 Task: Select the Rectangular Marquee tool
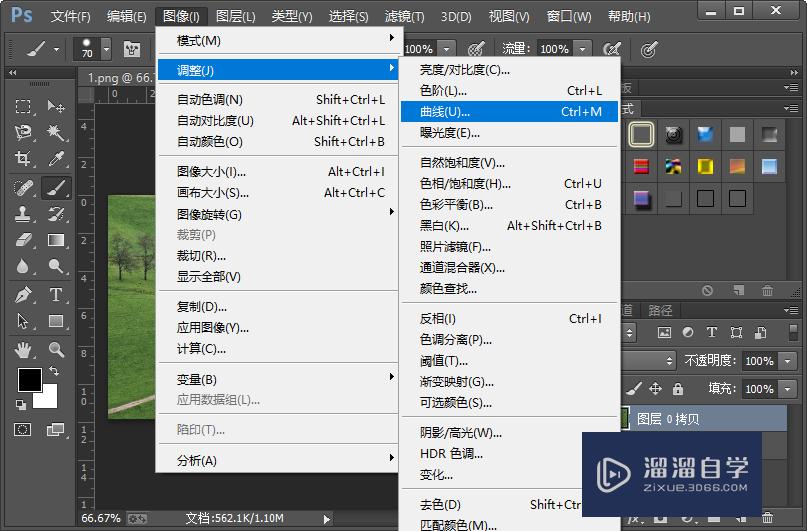(23, 107)
